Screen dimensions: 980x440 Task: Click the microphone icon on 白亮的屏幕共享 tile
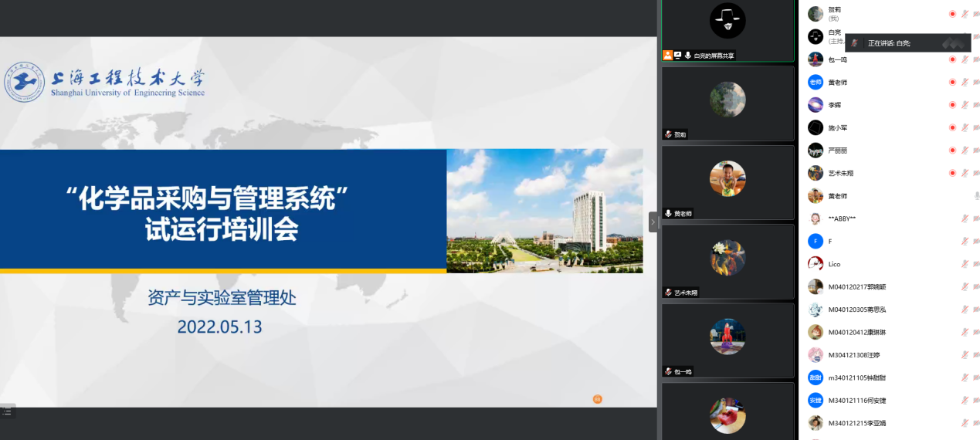687,56
